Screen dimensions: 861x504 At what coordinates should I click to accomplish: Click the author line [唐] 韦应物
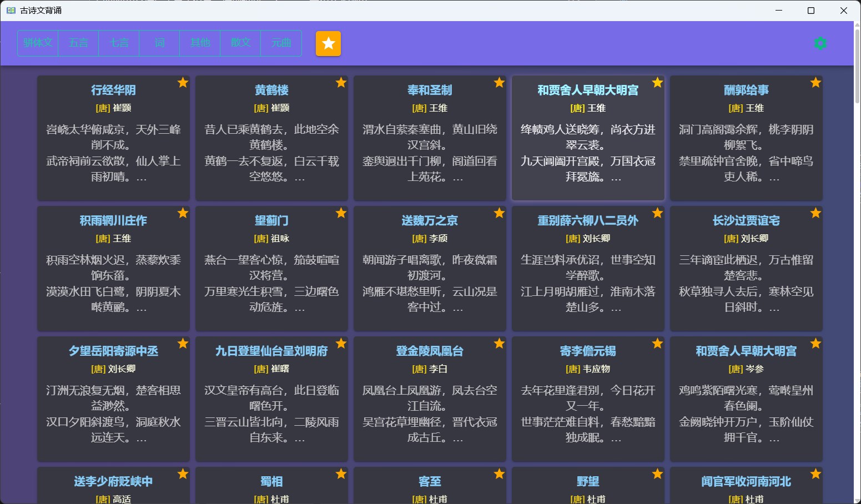[x=588, y=369]
